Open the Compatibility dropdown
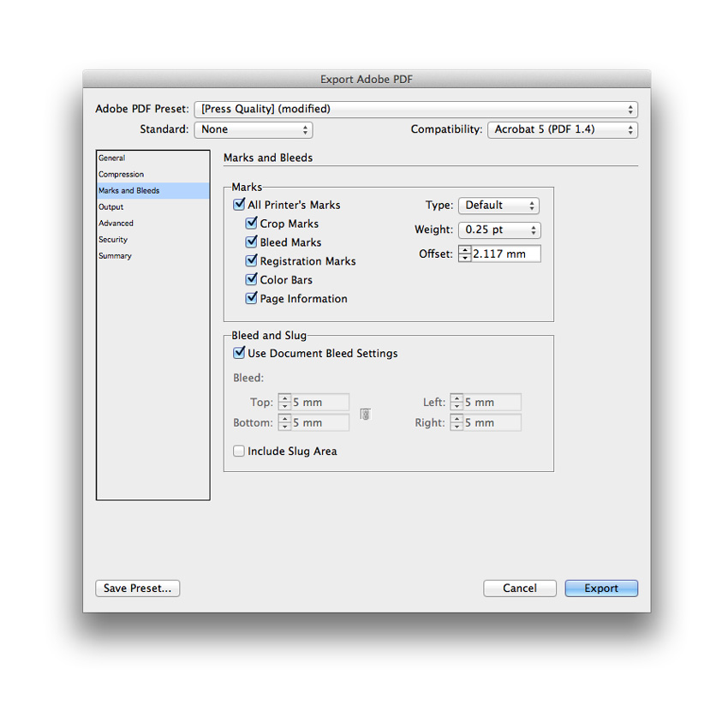Viewport: 728px width, 711px height. (x=563, y=129)
